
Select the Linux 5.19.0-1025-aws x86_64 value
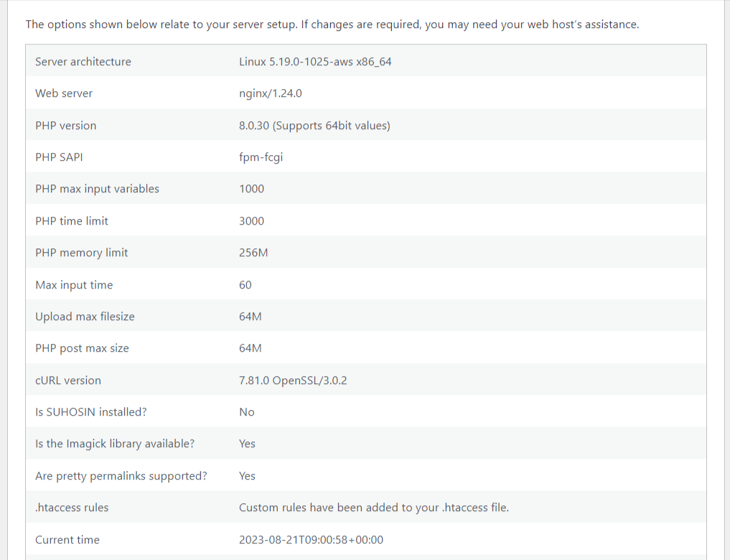tap(315, 62)
